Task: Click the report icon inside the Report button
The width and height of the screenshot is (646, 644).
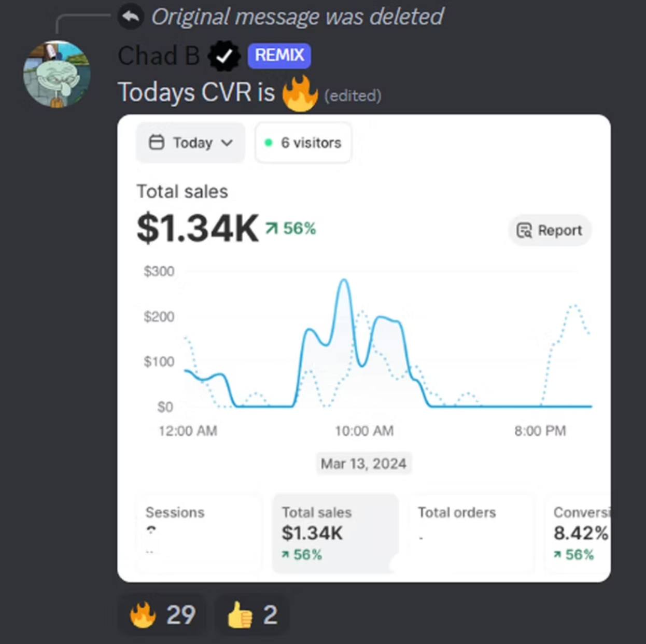Action: click(524, 230)
